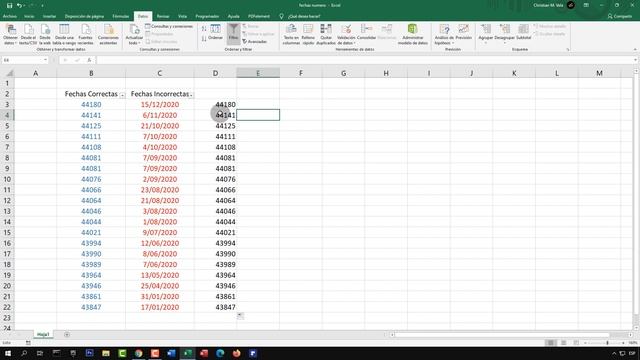Click the Previsión forecast sheet icon
The height and width of the screenshot is (360, 640).
point(464,33)
